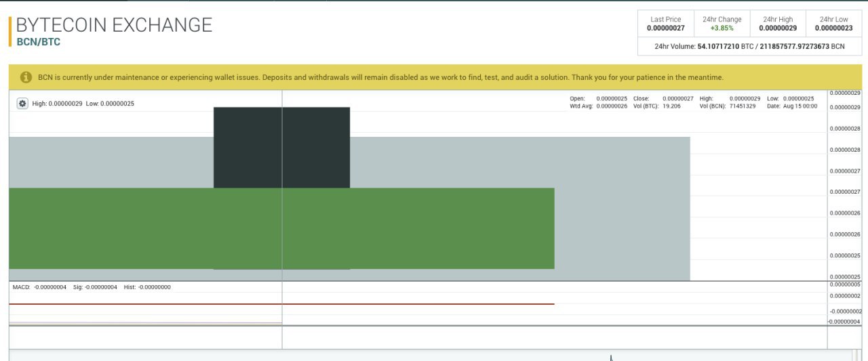The width and height of the screenshot is (868, 361).
Task: Click the chart's High/Low readout beside gear
Action: [83, 104]
